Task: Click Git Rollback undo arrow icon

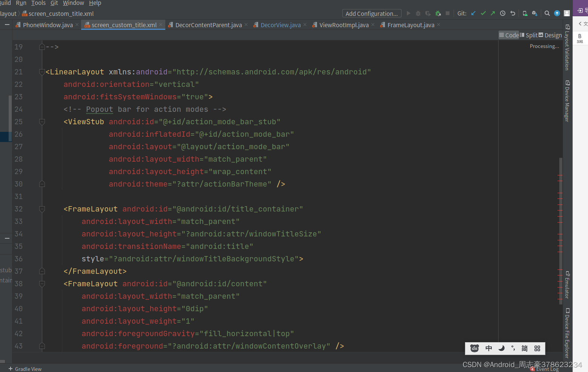Action: point(513,13)
